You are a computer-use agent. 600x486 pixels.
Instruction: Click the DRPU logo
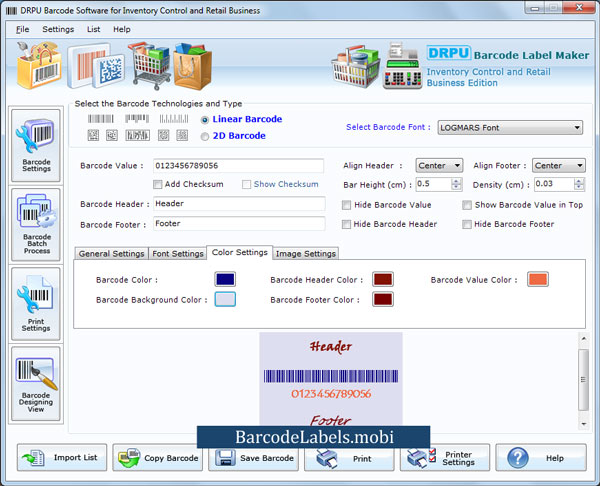tap(448, 53)
